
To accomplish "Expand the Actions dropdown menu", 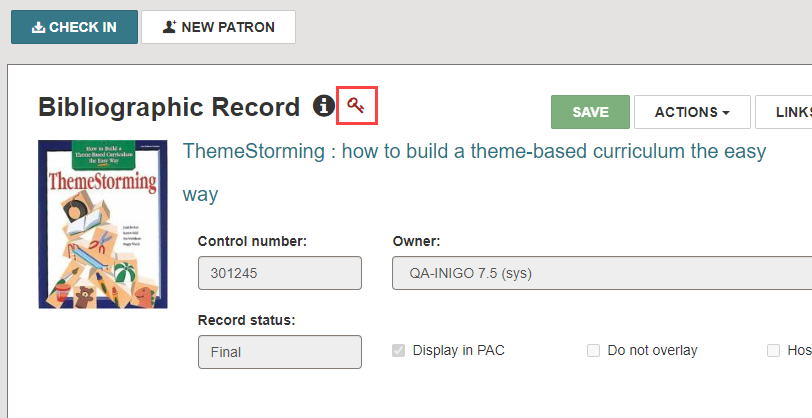I will tap(692, 112).
